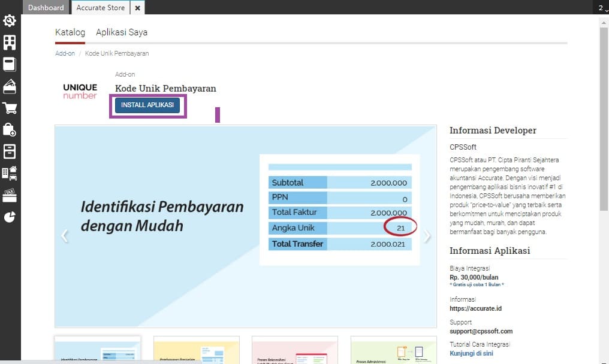Select the yellow second slide thumbnail

click(196, 350)
